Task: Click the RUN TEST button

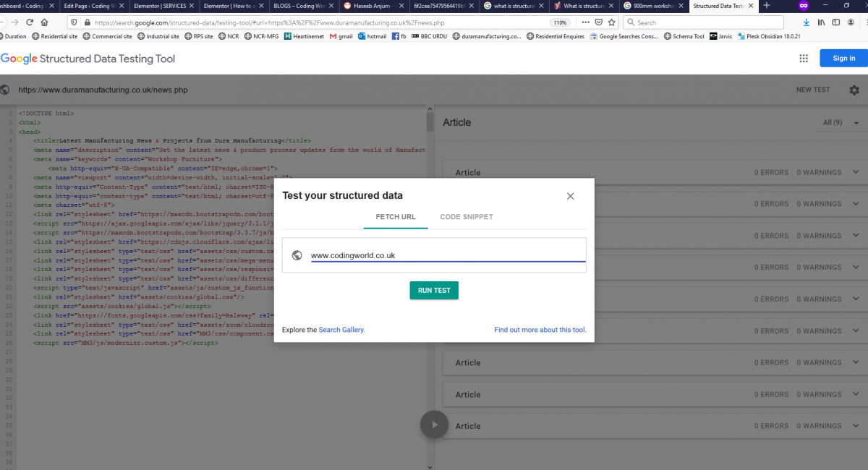Action: coord(434,290)
